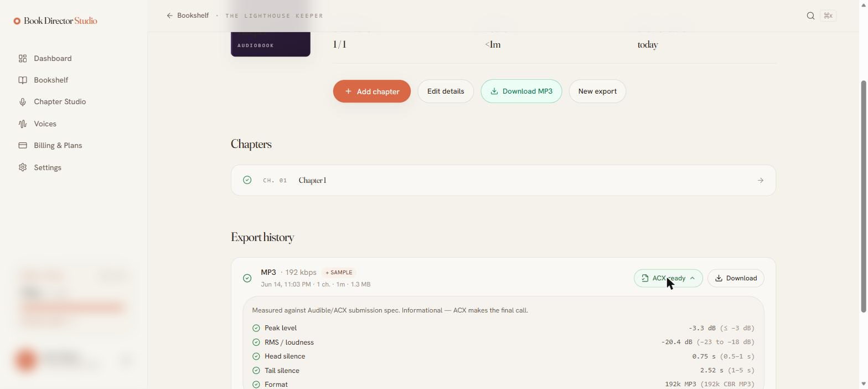Image resolution: width=868 pixels, height=389 pixels.
Task: Click the Settings gear icon
Action: pyautogui.click(x=23, y=167)
